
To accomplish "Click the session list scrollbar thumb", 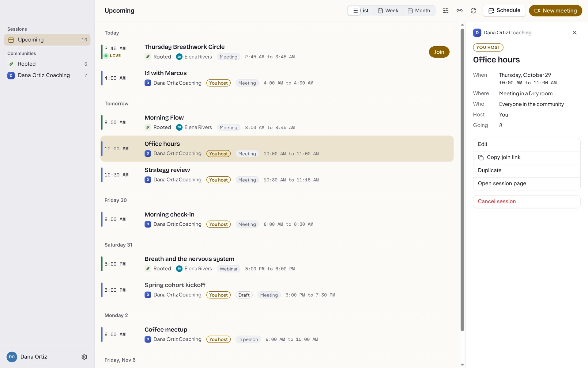I will pyautogui.click(x=462, y=180).
